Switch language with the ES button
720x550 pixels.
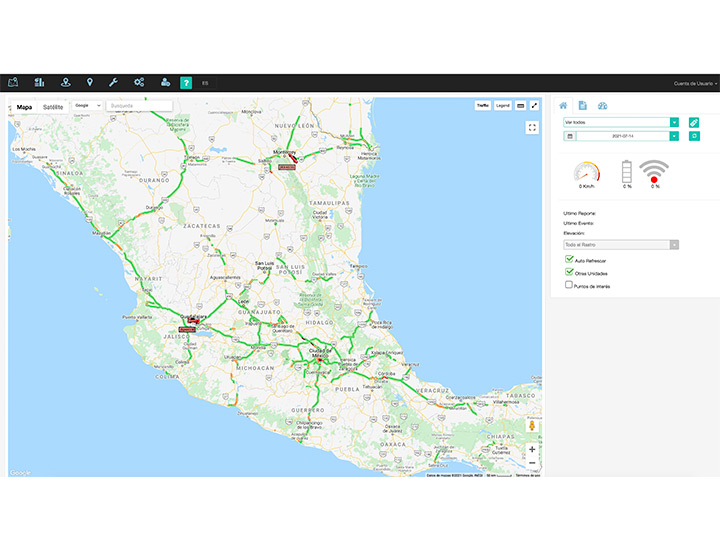[x=205, y=83]
